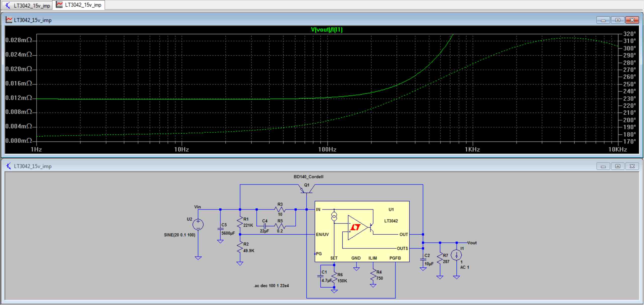Screen dimensions: 644x305
Task: Click the SET pin label on U1
Action: point(334,258)
